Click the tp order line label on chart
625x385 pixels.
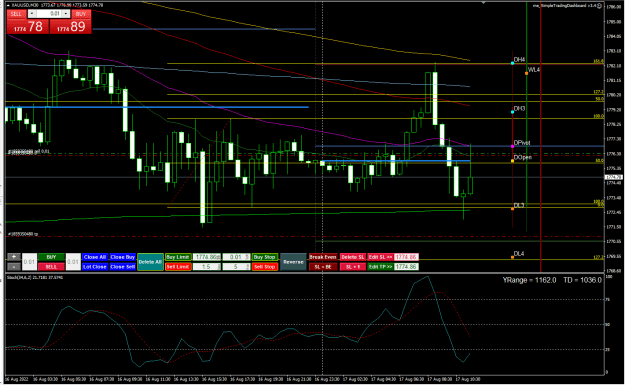(23, 234)
